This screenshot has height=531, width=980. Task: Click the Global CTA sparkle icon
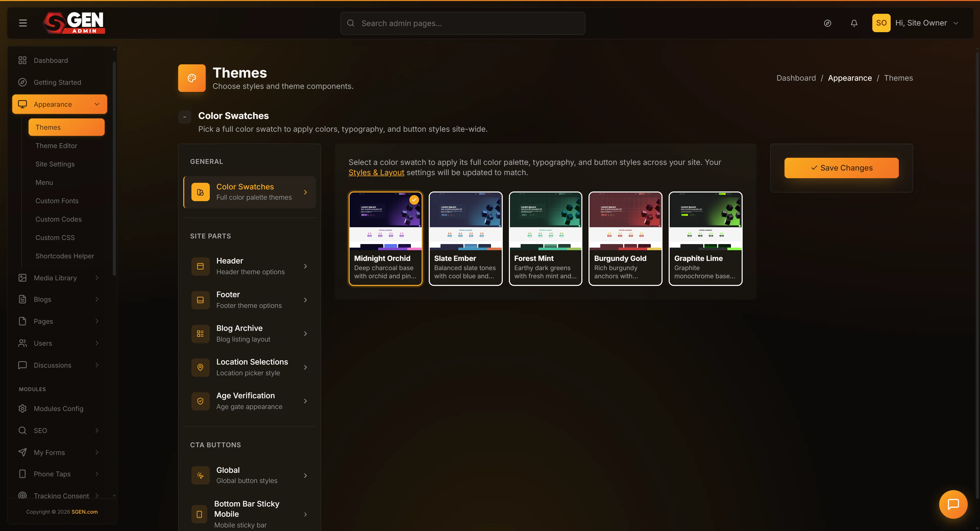pos(200,475)
